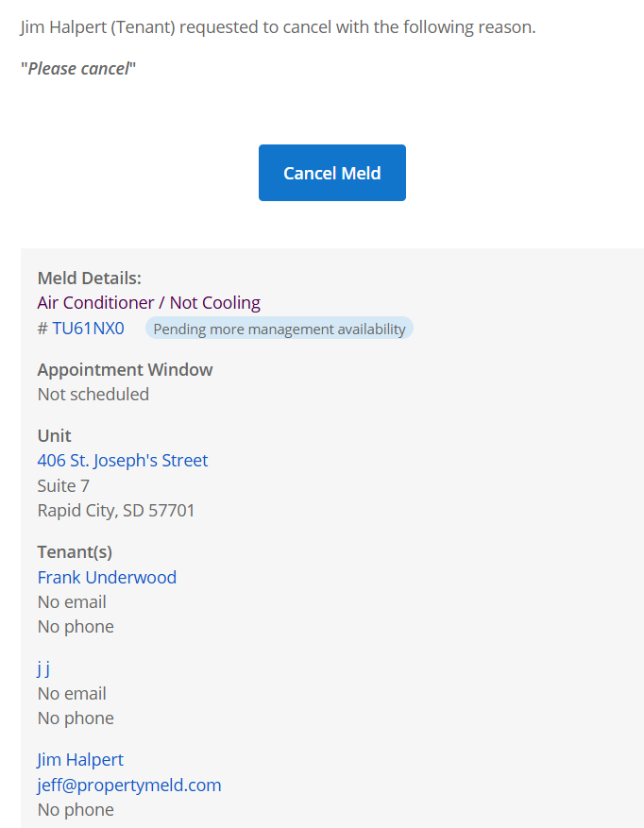Screen dimensions: 644x828
Task: Click the jeff@propertymeld.com email link
Action: [129, 785]
